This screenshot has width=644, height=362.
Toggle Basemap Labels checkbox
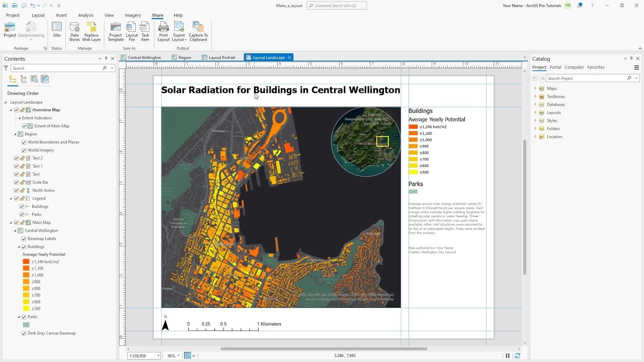tap(24, 239)
